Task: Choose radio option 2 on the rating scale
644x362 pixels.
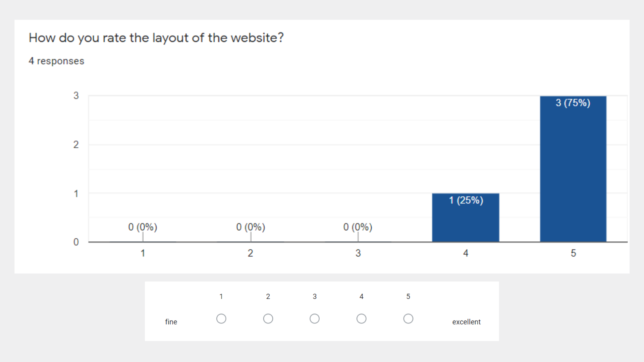Action: [x=268, y=318]
